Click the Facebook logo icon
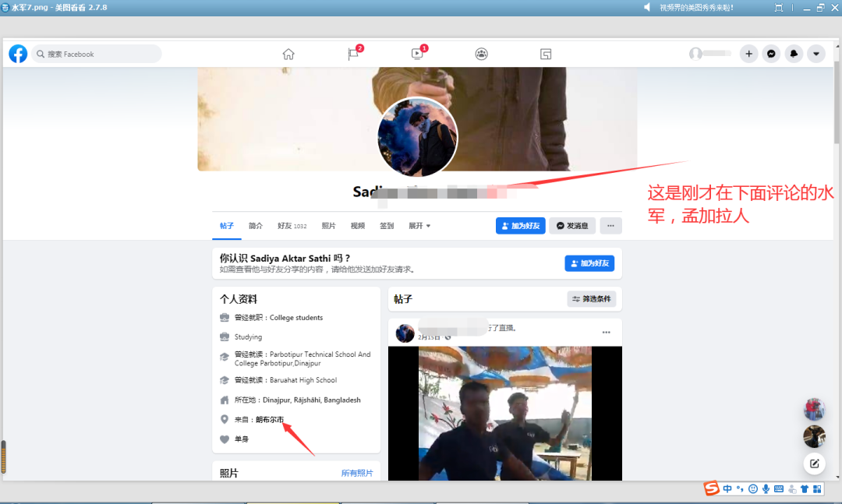842x504 pixels. [x=18, y=54]
